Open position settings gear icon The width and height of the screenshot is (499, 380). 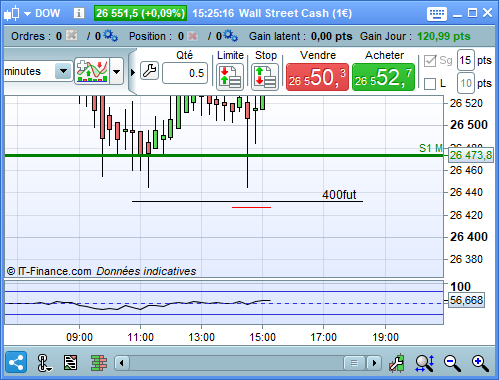point(231,35)
